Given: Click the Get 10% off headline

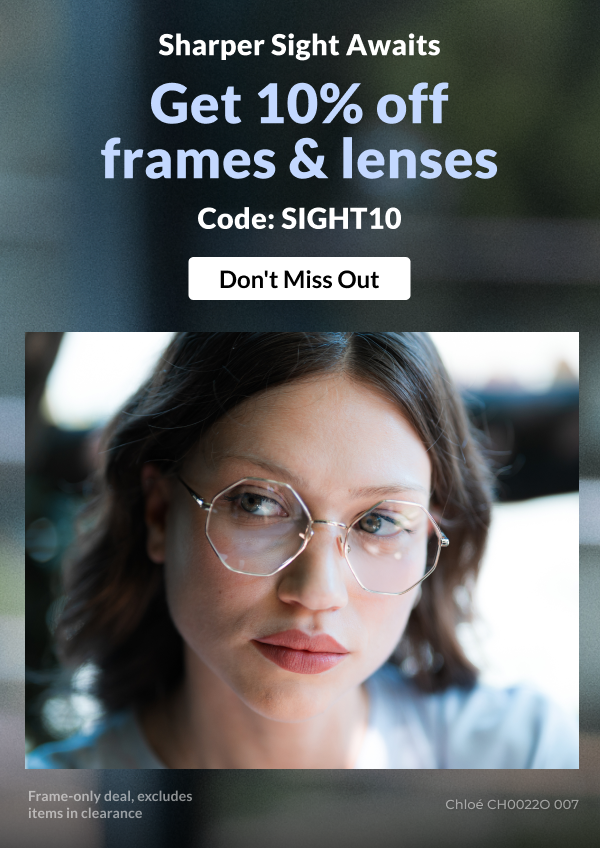Looking at the screenshot, I should [299, 103].
